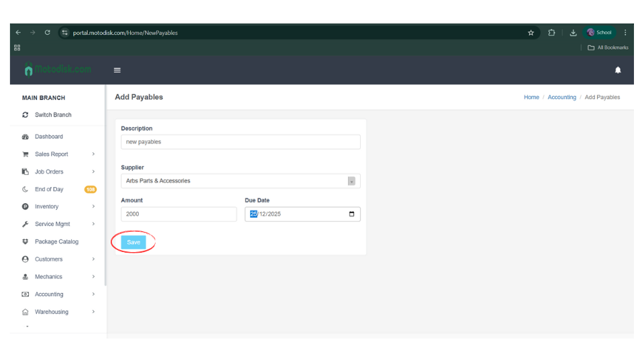Open the Supplier dropdown list
Screen dimensions: 644x362
click(351, 181)
